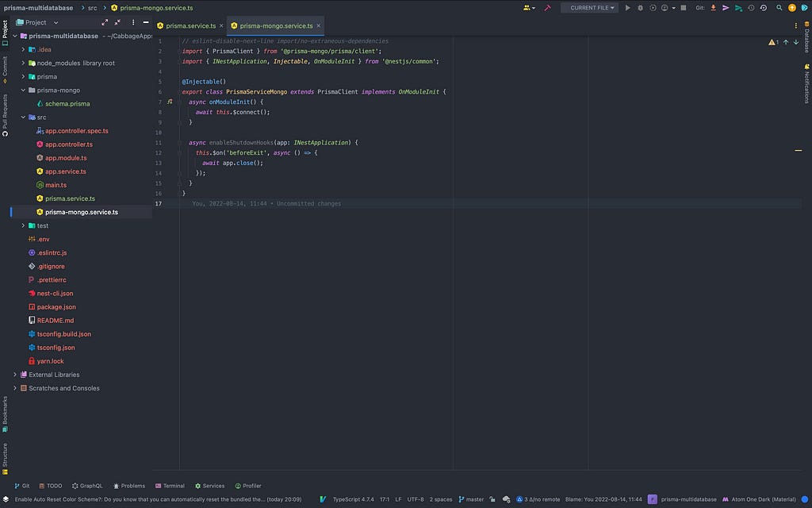Open the CURRENT FILE run configuration dropdown
The height and width of the screenshot is (508, 812).
point(589,8)
